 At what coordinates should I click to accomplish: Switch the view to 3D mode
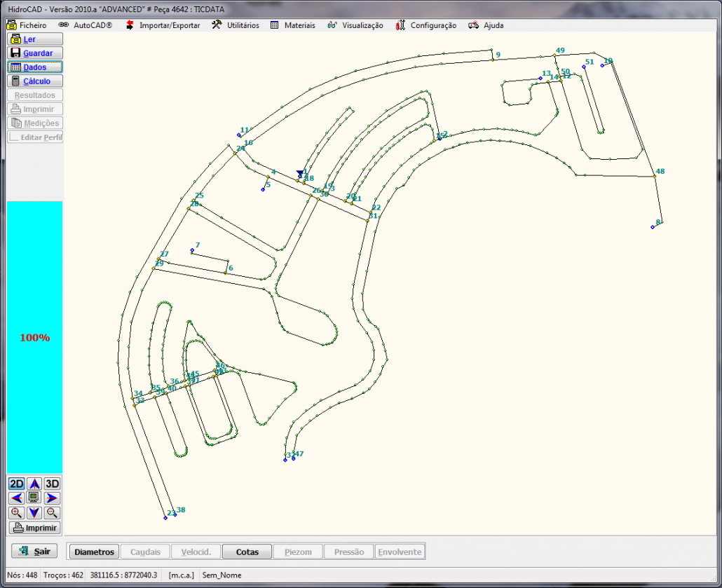(x=52, y=484)
